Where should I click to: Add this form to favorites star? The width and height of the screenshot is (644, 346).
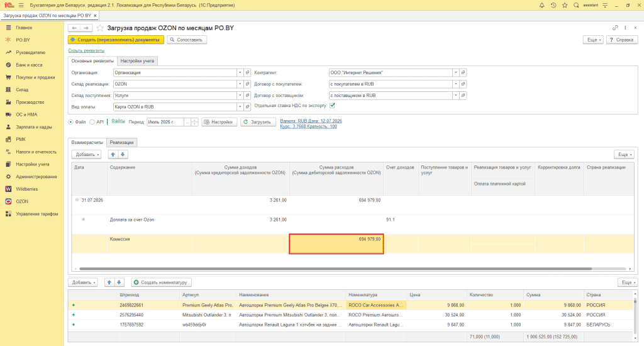coord(100,28)
